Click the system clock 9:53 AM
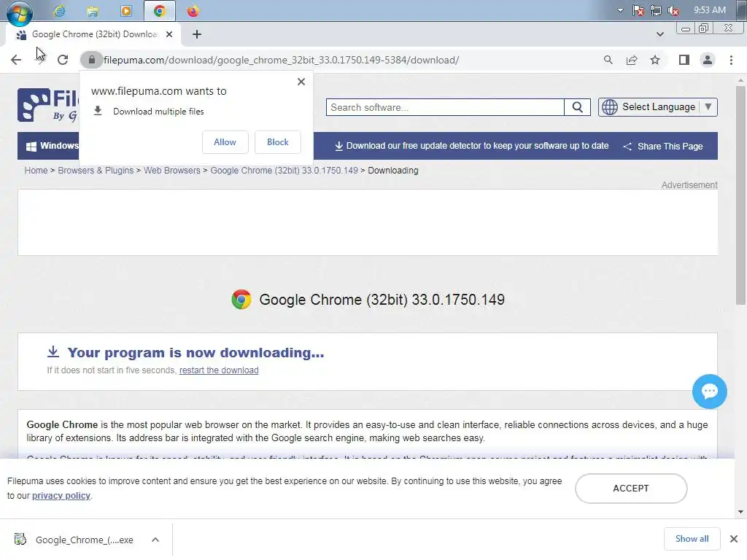Image resolution: width=747 pixels, height=560 pixels. click(709, 10)
